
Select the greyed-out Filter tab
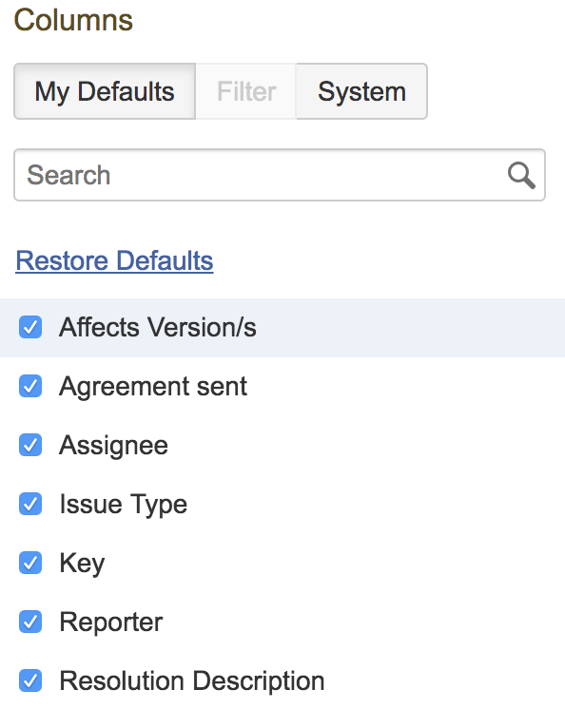246,91
